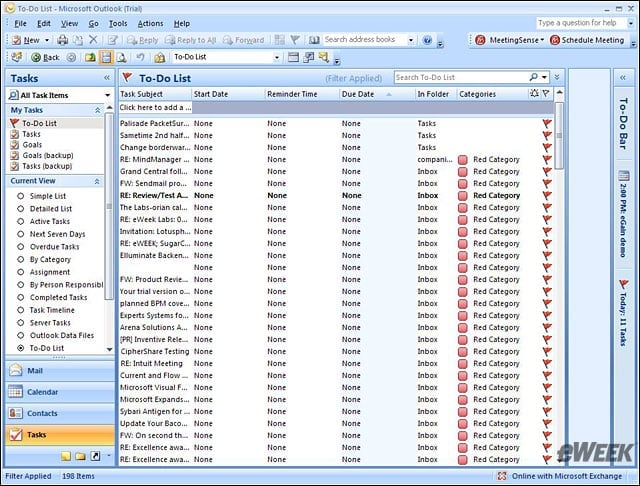Open the File menu
Screen dimensions: 640x486
click(x=20, y=24)
